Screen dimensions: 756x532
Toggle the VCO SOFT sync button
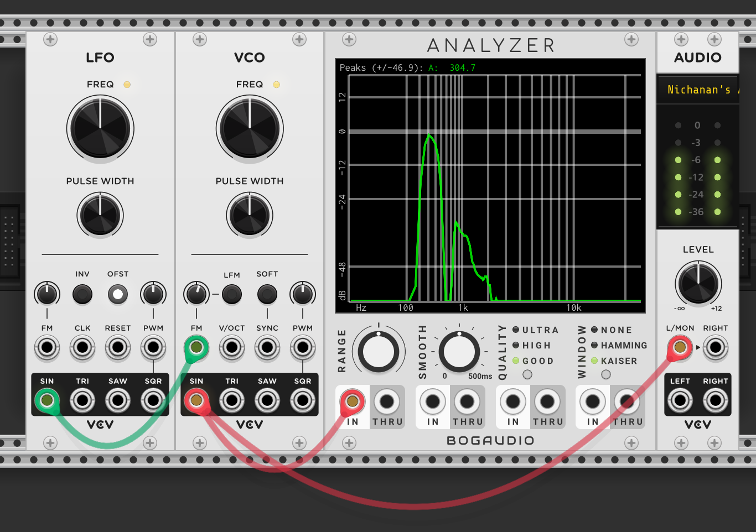[267, 294]
